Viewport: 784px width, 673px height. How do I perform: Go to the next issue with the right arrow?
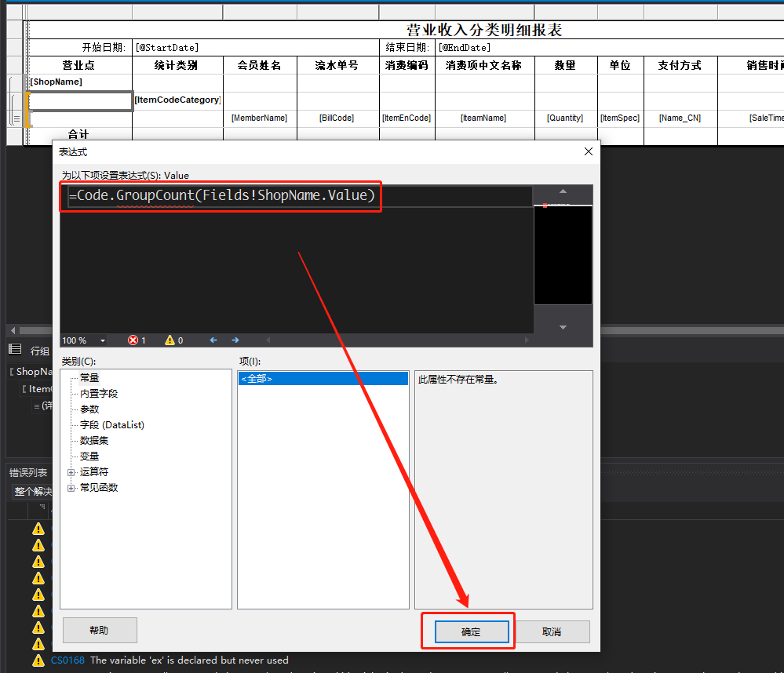pyautogui.click(x=235, y=340)
